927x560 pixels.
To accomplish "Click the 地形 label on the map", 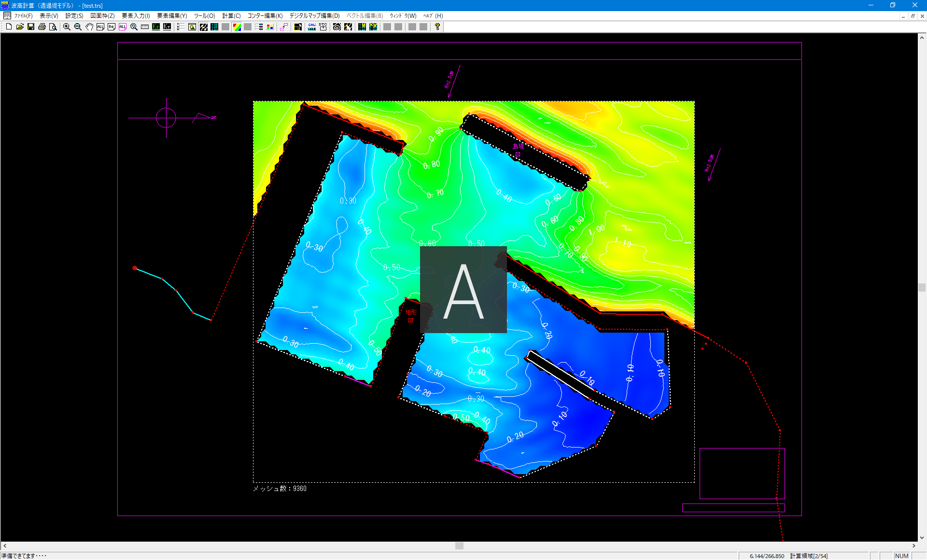I will pos(411,312).
